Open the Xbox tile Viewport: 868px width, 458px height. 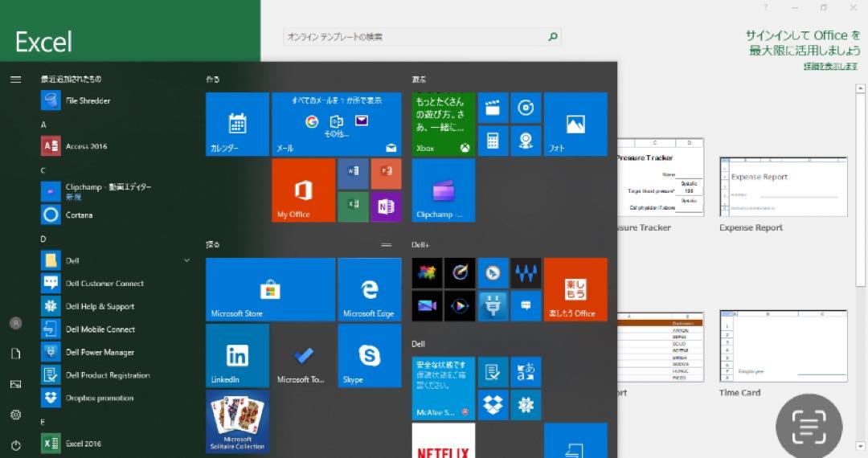coord(444,124)
